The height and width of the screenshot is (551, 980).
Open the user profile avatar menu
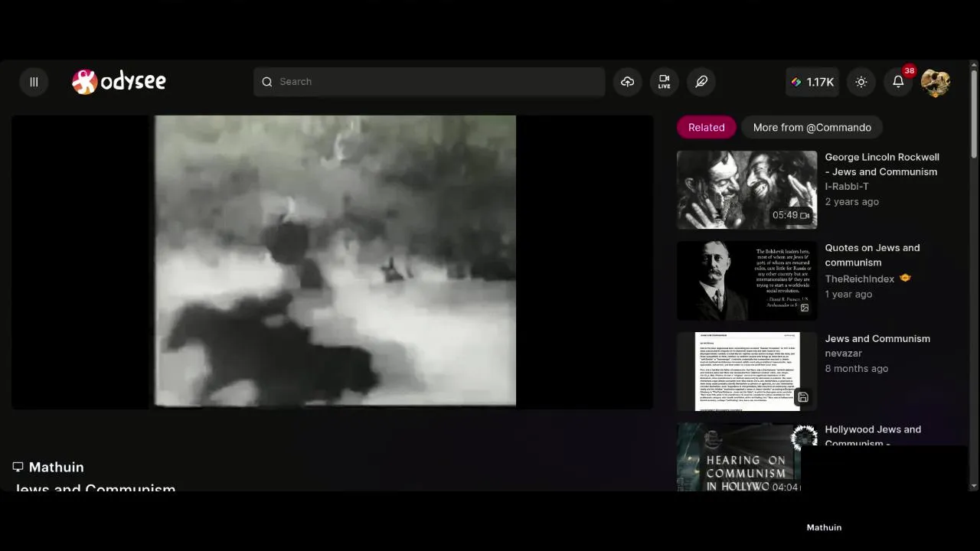coord(936,82)
